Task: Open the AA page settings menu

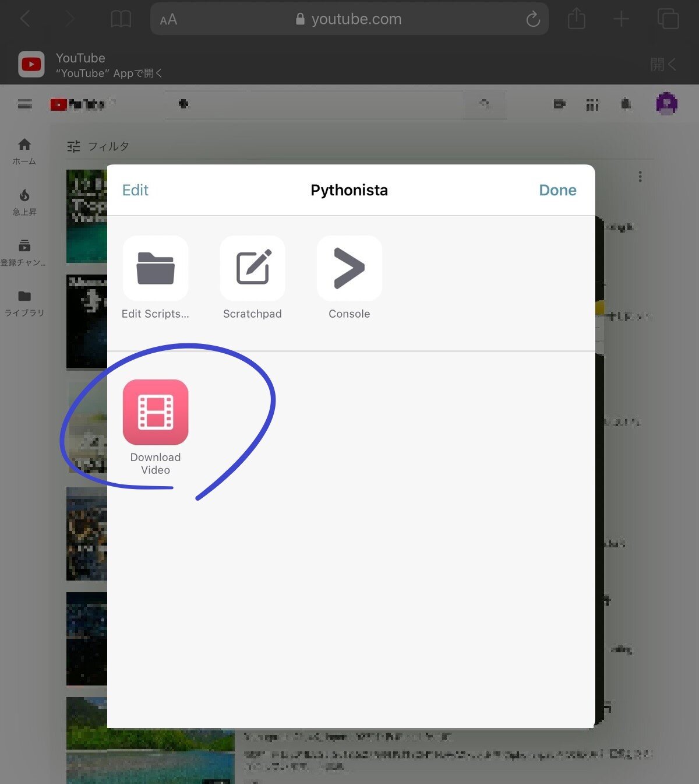Action: click(x=168, y=19)
